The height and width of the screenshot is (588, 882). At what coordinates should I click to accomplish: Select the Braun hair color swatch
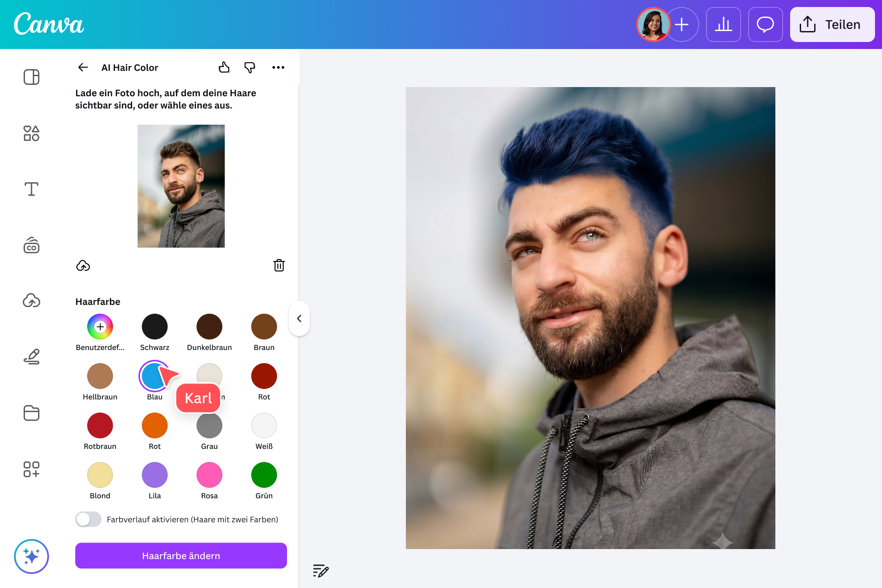264,326
